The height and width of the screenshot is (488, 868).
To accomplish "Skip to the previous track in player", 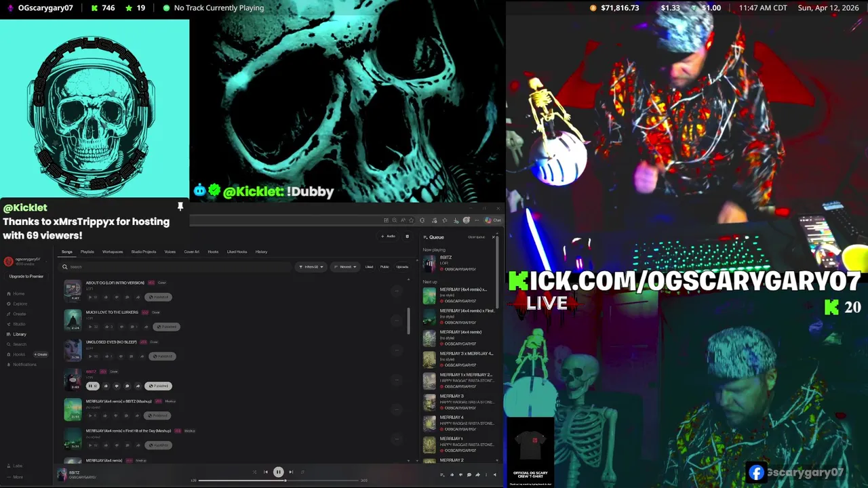I will (266, 472).
